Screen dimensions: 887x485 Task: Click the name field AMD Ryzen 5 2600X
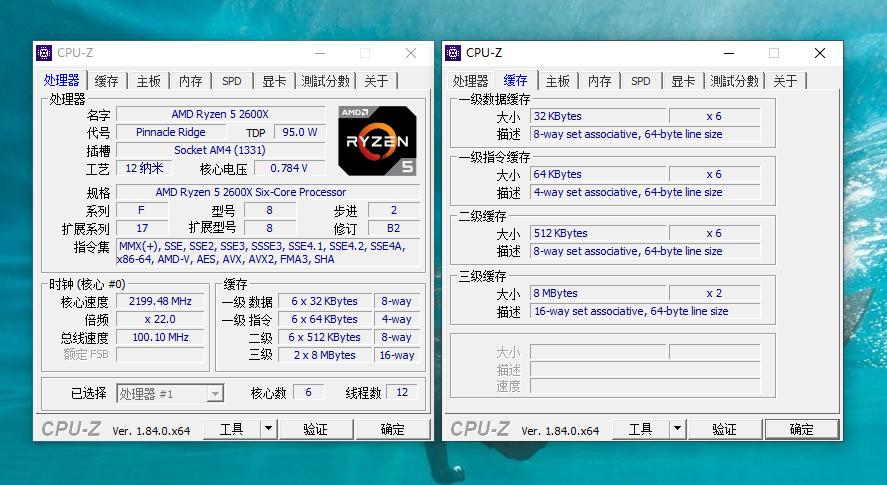221,114
